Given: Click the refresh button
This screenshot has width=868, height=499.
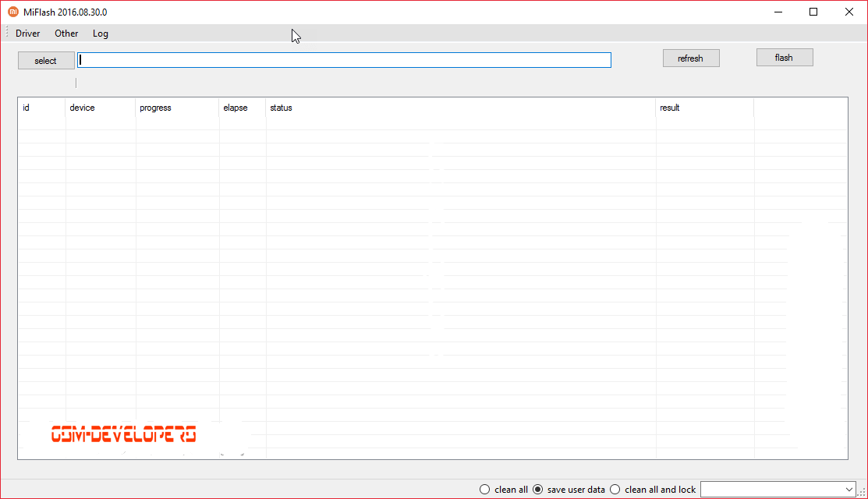Looking at the screenshot, I should 691,58.
